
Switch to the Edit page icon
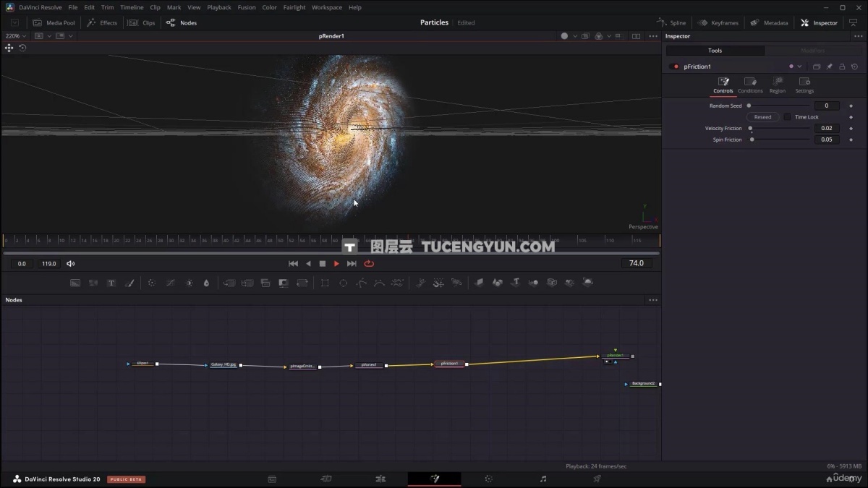tap(380, 479)
